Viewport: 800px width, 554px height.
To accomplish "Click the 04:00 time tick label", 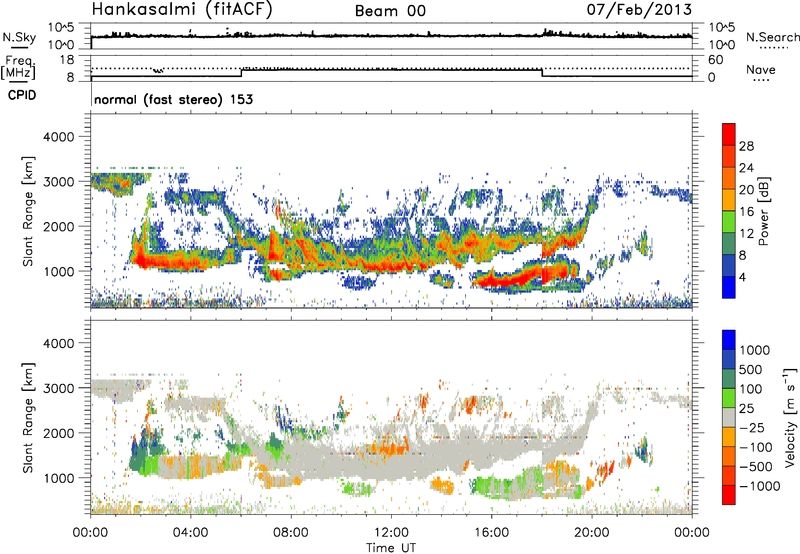I will 191,533.
